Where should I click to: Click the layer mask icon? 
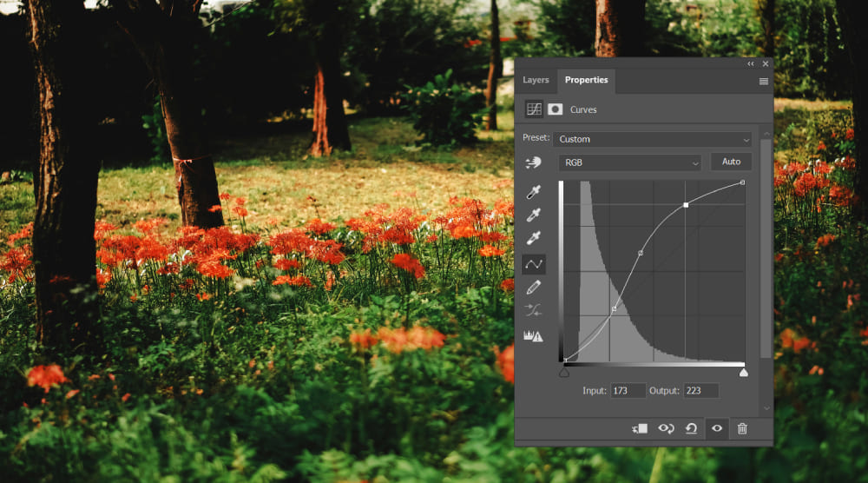(x=556, y=109)
